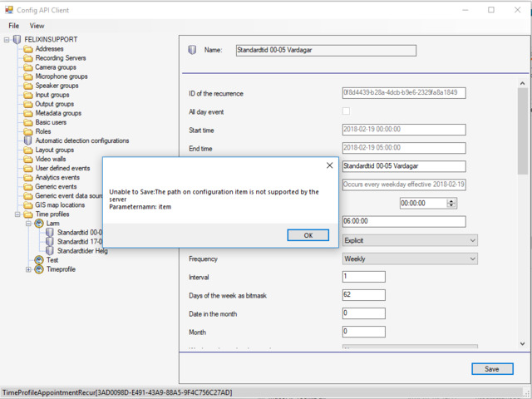
Task: Open the Frequency Weekly dropdown
Action: pos(410,259)
